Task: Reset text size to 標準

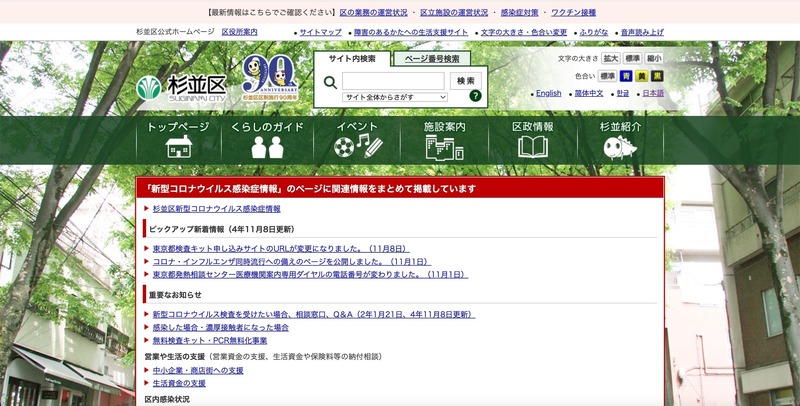Action: (632, 59)
